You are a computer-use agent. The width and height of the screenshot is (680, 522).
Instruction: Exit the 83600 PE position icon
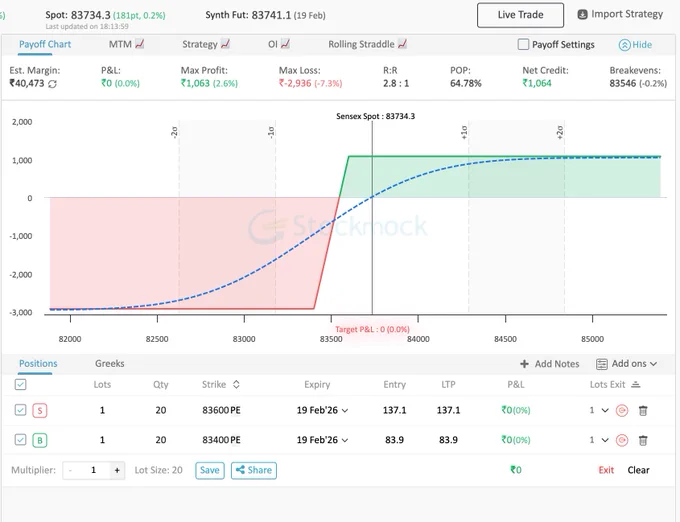click(622, 411)
